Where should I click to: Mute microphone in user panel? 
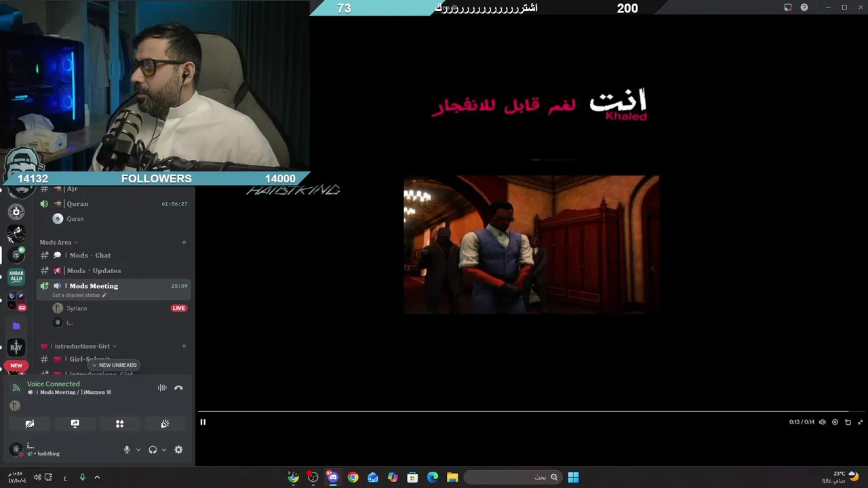click(x=127, y=449)
